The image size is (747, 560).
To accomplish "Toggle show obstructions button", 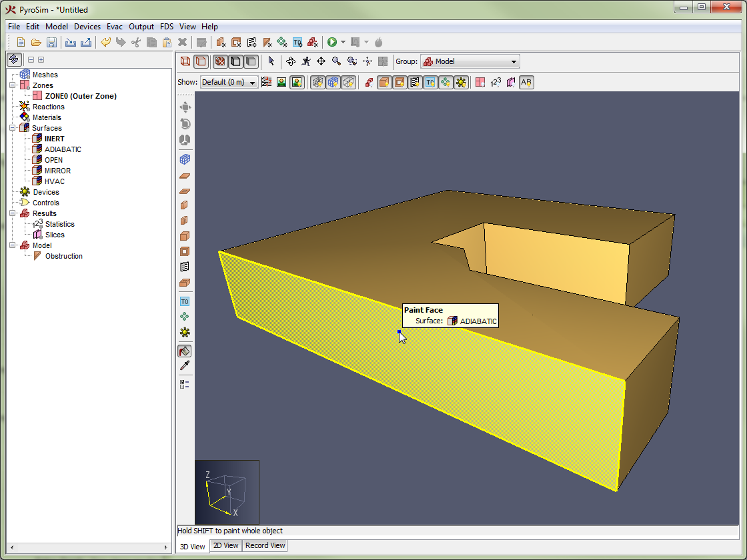I will pyautogui.click(x=384, y=83).
